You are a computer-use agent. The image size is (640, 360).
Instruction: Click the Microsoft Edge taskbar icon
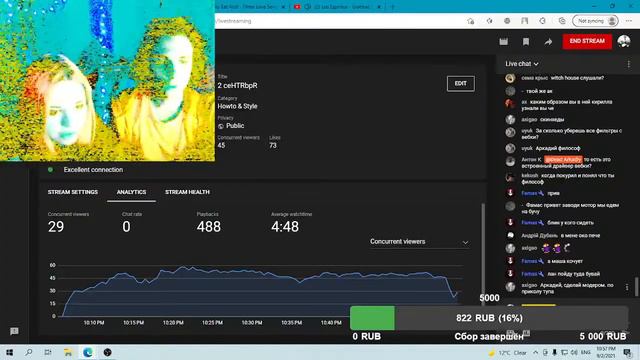click(x=87, y=352)
